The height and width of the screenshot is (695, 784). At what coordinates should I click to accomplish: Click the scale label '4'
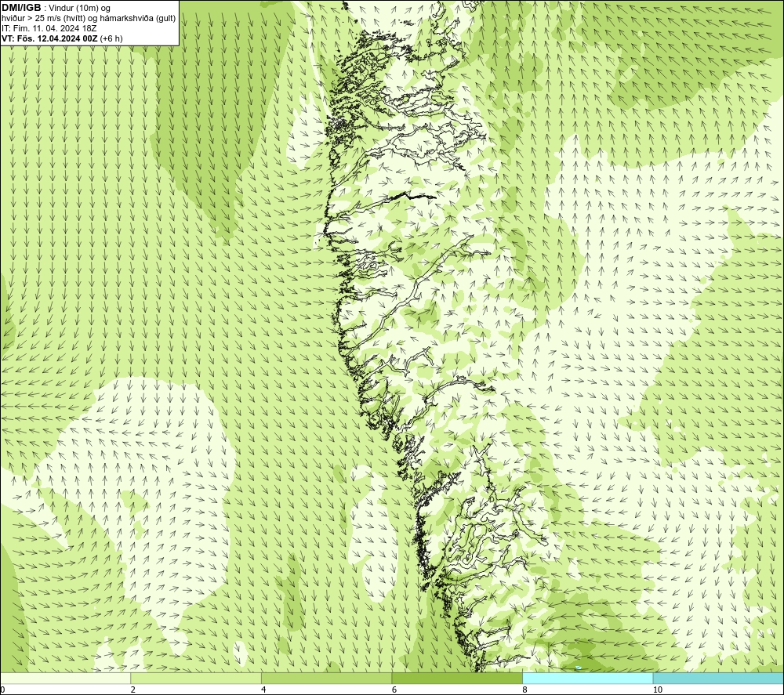(x=263, y=690)
